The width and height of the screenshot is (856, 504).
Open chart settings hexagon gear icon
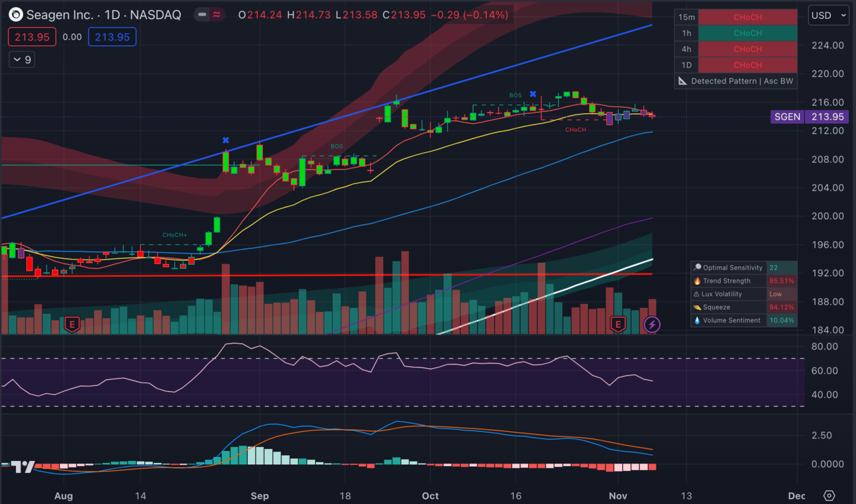pos(829,495)
